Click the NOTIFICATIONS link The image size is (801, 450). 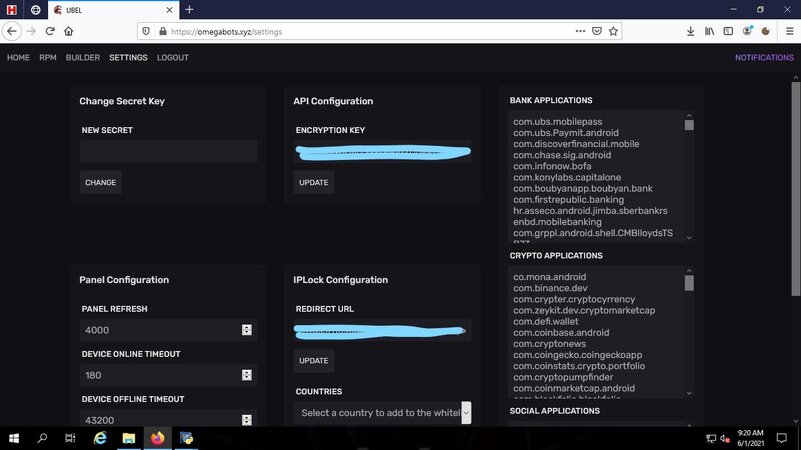(x=764, y=58)
